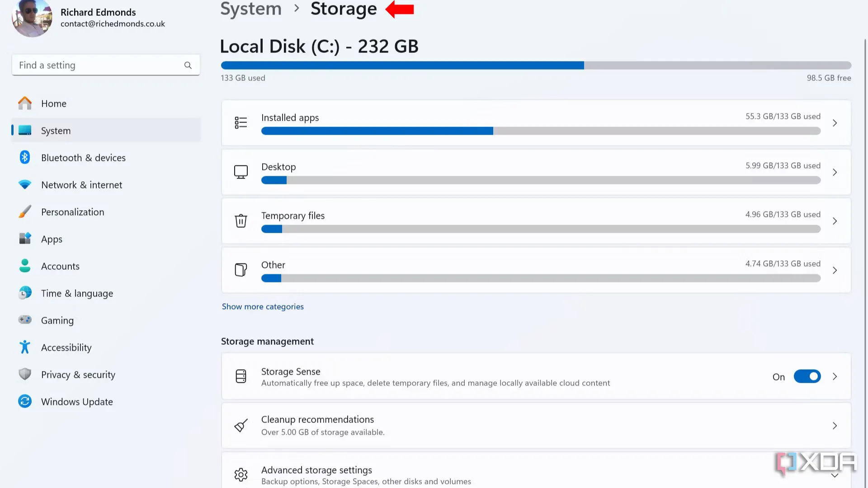Image resolution: width=868 pixels, height=488 pixels.
Task: Click the Installed apps usage bar
Action: [x=541, y=131]
